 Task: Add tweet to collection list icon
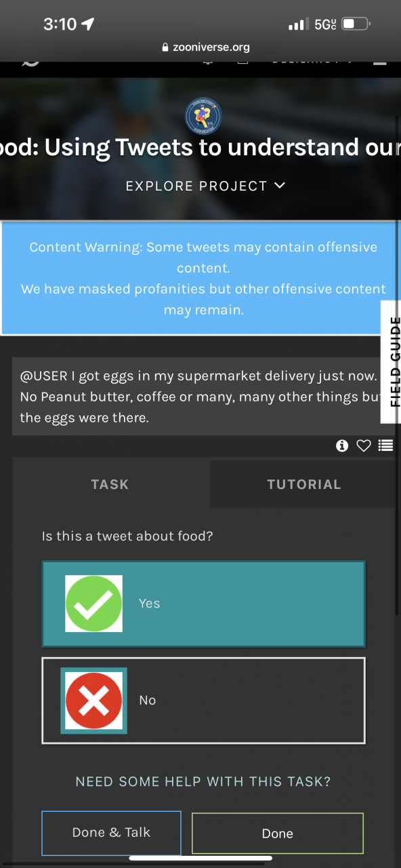point(385,446)
